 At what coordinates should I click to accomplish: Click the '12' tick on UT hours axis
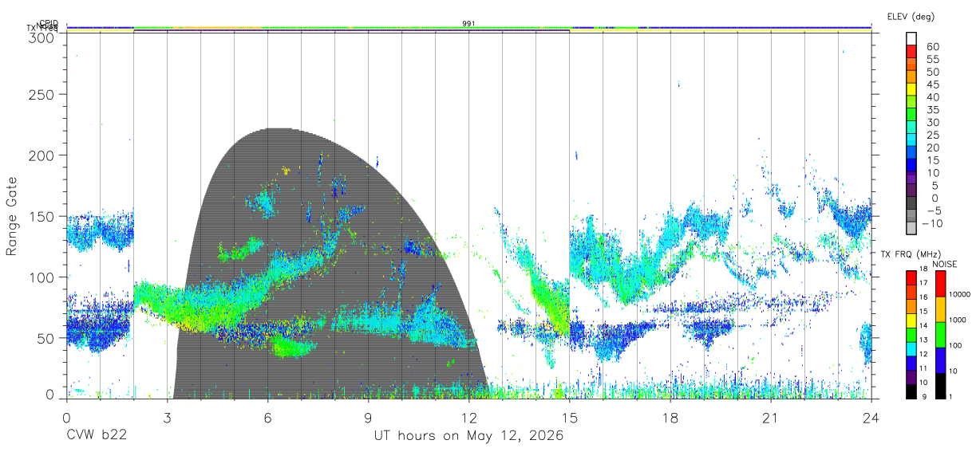tap(469, 417)
